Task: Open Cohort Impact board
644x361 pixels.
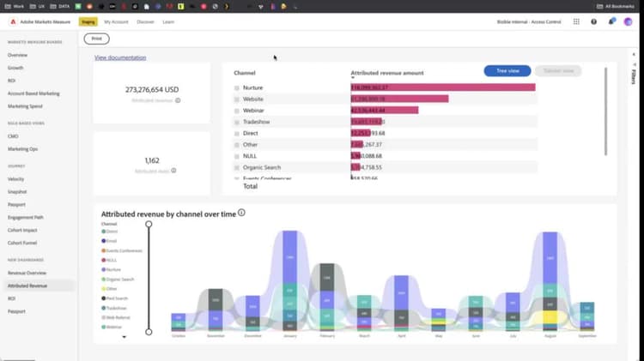Action: coord(22,230)
